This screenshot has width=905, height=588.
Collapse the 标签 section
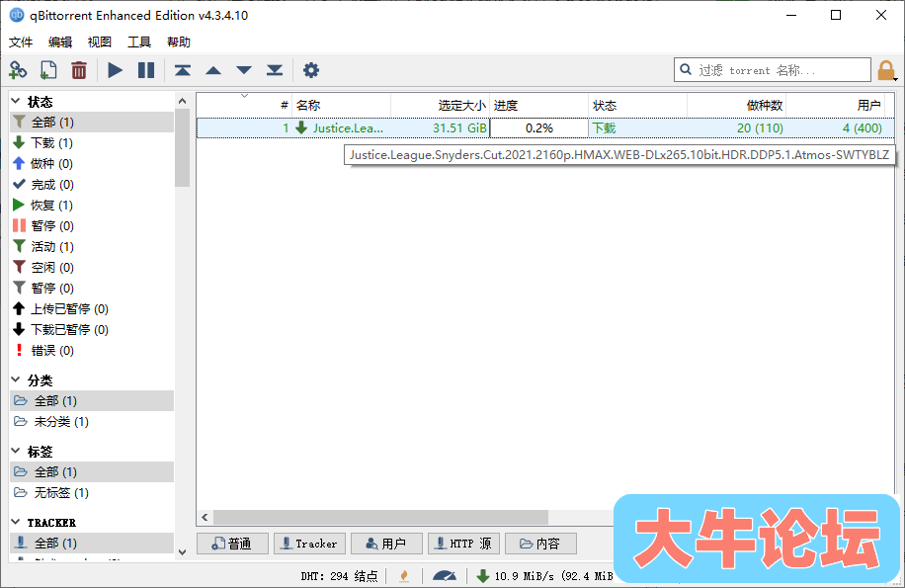click(16, 452)
